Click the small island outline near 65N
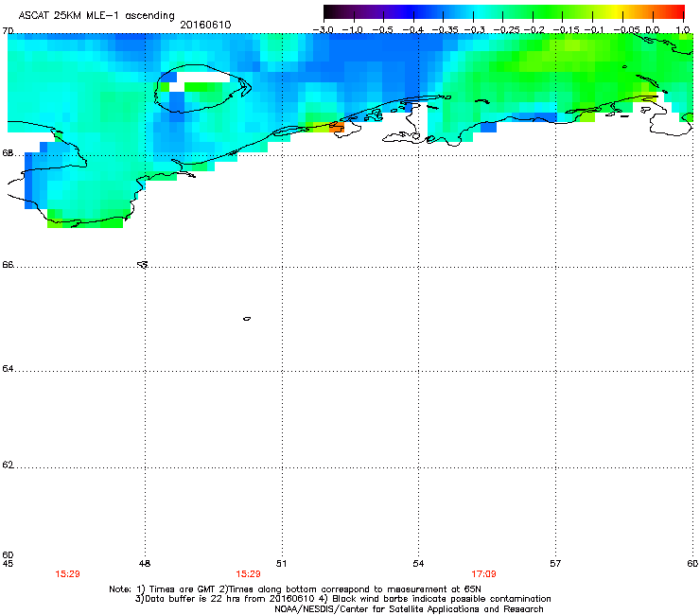Viewport: 700px width, 615px height. coord(247,319)
